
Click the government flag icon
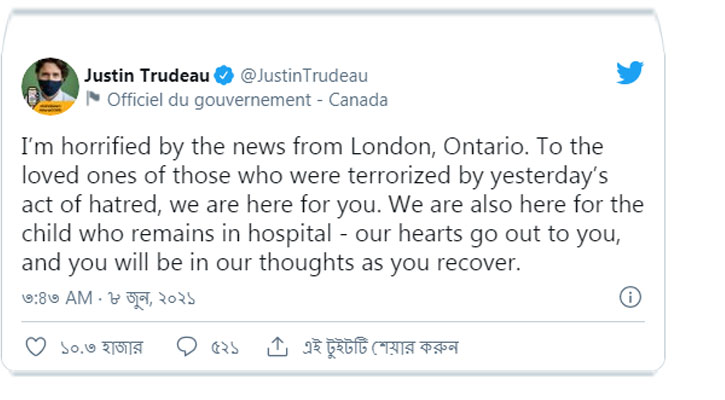tap(93, 99)
